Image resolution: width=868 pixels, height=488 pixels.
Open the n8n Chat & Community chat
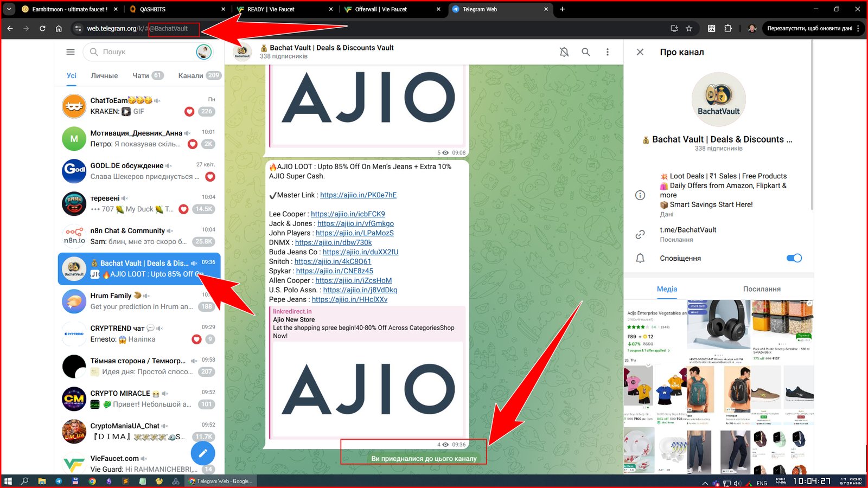click(139, 236)
